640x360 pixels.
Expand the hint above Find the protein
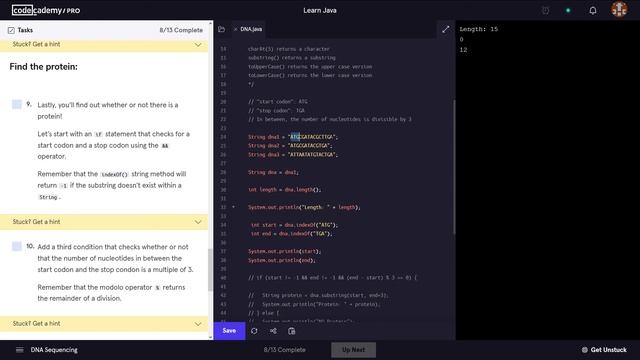(104, 44)
